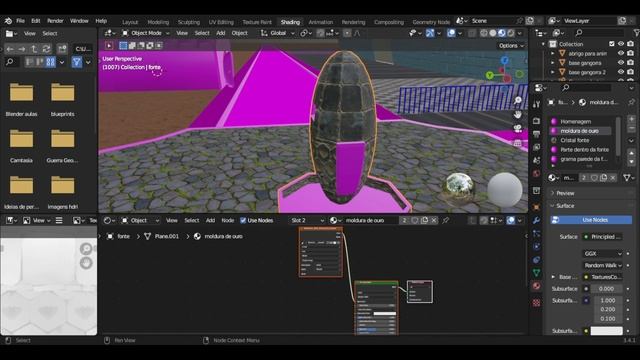Open the Camtasia folder

(x=21, y=146)
